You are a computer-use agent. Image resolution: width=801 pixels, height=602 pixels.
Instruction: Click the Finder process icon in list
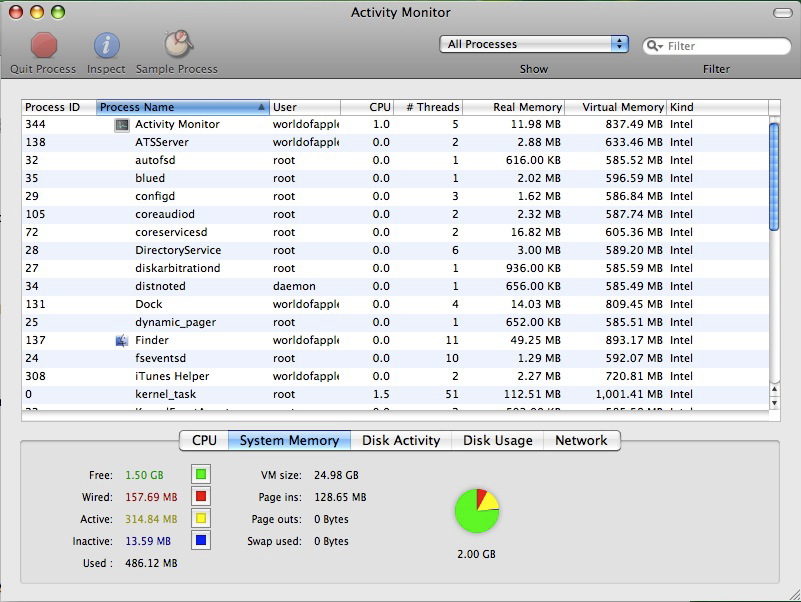coord(122,340)
